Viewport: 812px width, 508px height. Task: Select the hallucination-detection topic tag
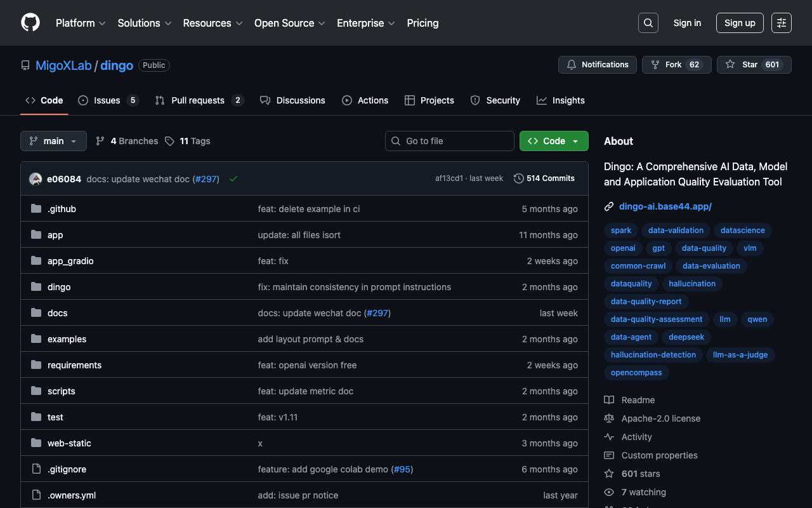(x=653, y=355)
